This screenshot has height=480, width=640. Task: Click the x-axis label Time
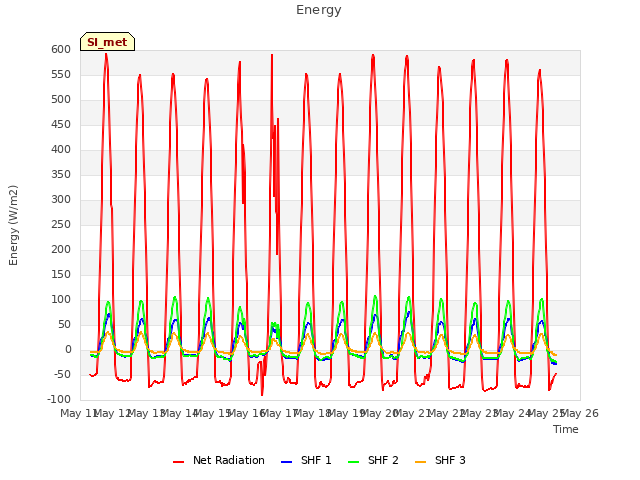(x=566, y=429)
